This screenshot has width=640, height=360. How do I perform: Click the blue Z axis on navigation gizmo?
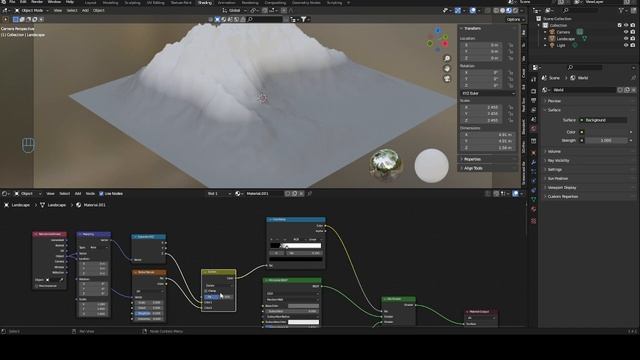coord(438,31)
